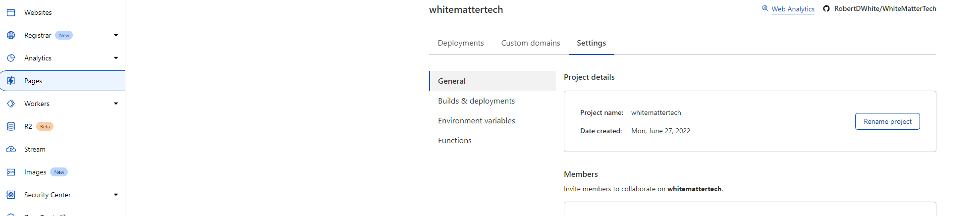This screenshot has width=980, height=216.
Task: Click the Workers diamond icon
Action: pos(11,104)
